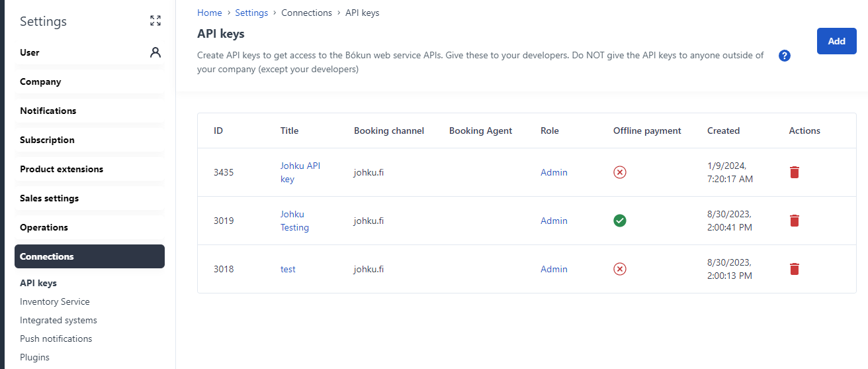Add a new API key
This screenshot has width=868, height=369.
tap(837, 41)
